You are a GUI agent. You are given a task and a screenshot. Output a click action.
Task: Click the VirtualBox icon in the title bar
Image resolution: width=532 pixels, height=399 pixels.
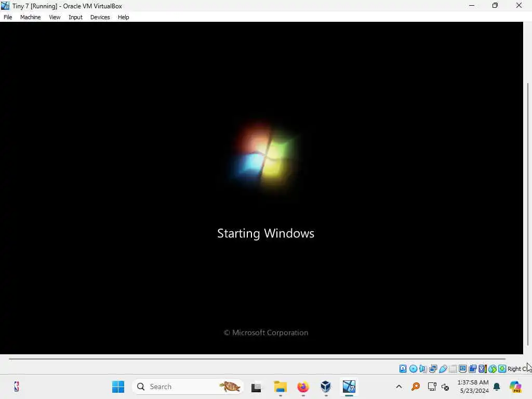click(5, 6)
